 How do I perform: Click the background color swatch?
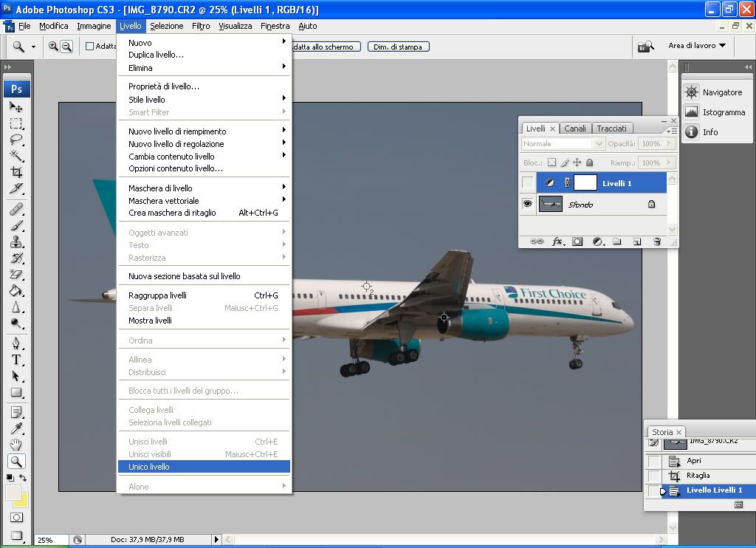point(21,499)
